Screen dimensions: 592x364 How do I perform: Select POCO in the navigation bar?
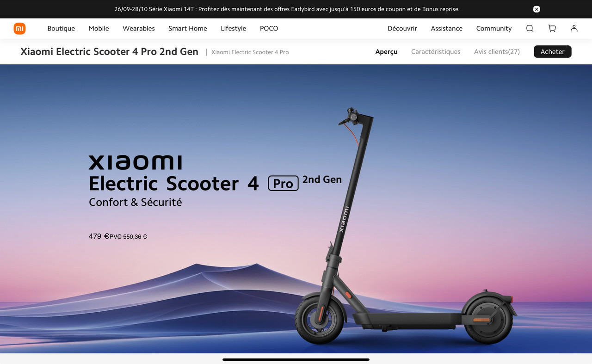pos(269,29)
